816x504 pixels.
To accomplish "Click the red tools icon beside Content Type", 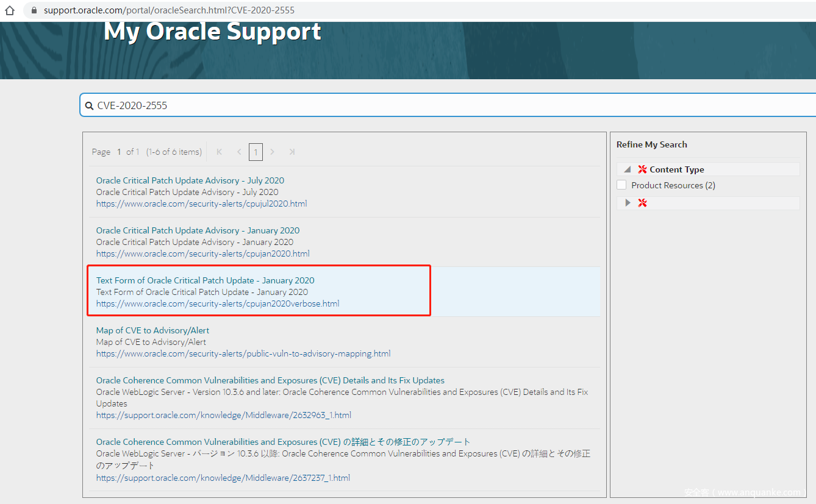I will 642,169.
